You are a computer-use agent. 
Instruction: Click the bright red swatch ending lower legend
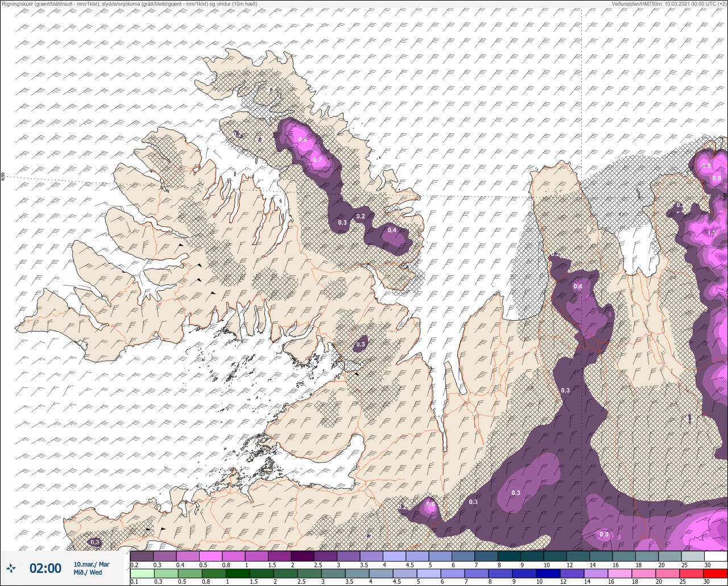click(715, 573)
